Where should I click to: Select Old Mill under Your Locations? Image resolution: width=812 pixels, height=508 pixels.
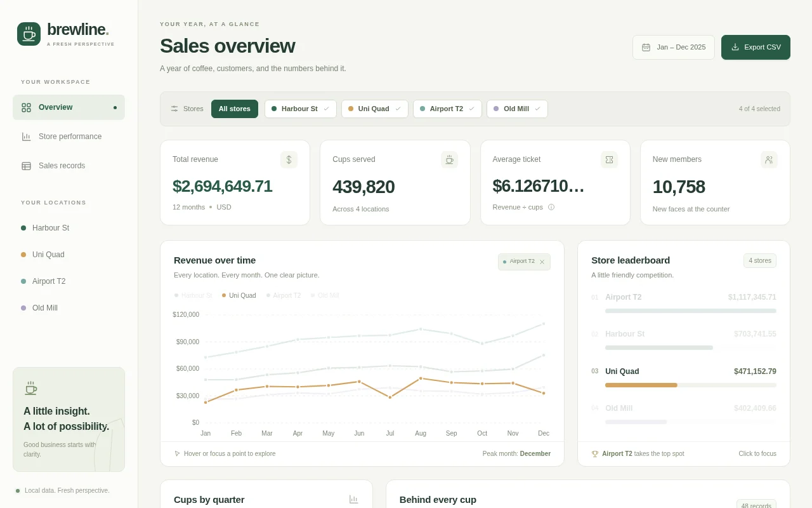pyautogui.click(x=69, y=308)
